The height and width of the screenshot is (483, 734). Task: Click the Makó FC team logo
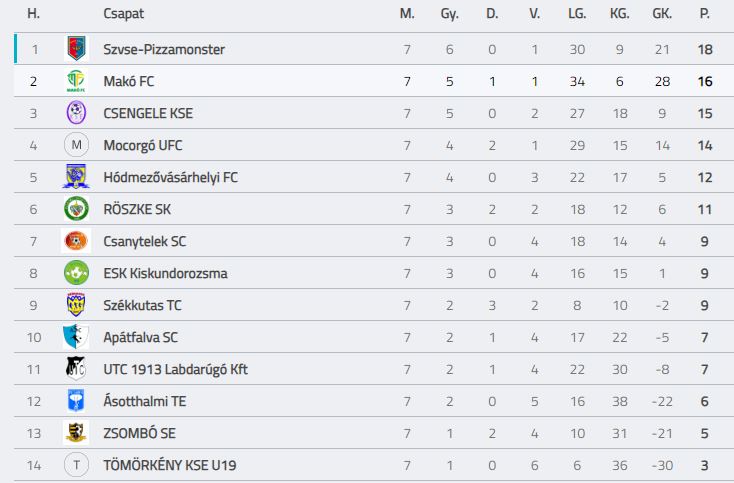pyautogui.click(x=77, y=81)
